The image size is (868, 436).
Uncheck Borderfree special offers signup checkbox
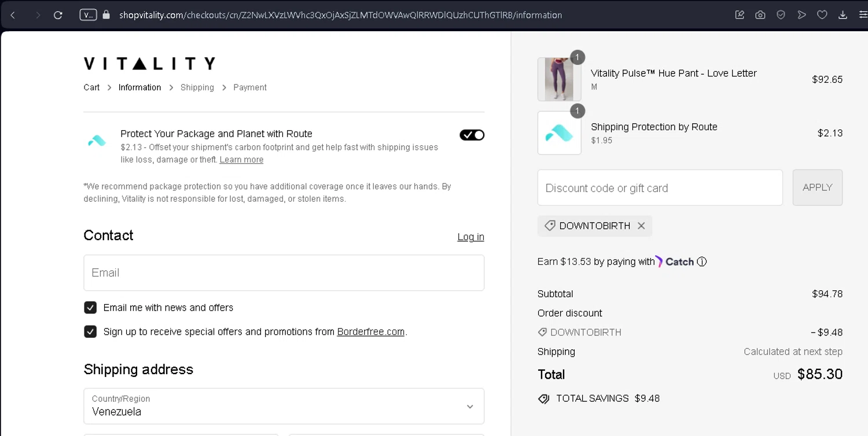coord(90,332)
